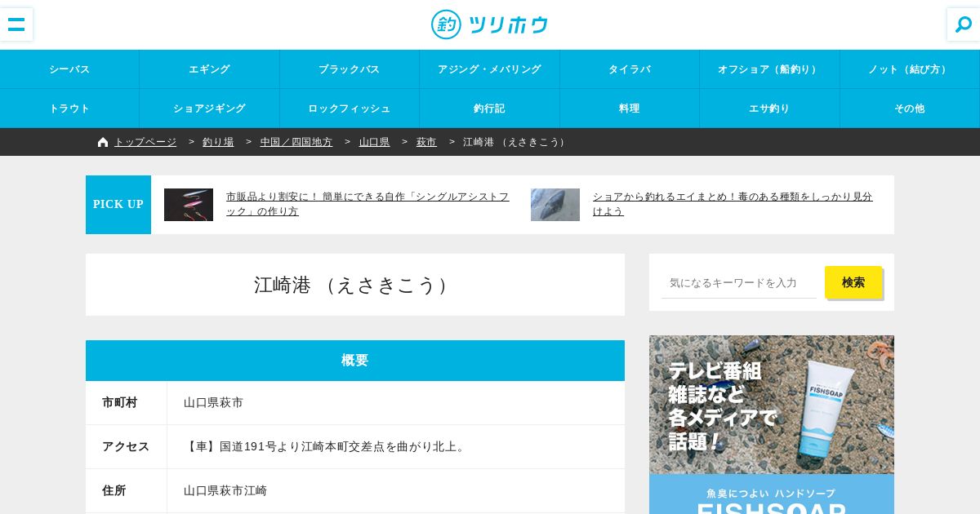
Task: Open the ノット（結び方） category
Action: pos(910,69)
